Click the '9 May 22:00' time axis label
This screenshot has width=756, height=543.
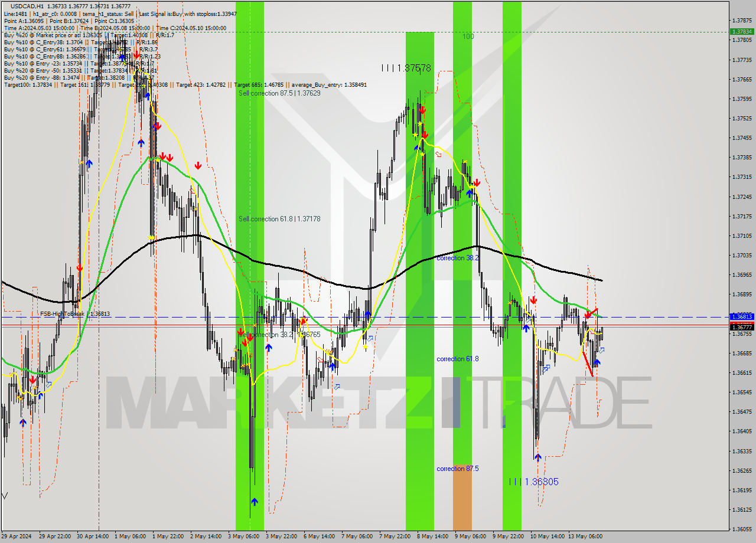(509, 537)
